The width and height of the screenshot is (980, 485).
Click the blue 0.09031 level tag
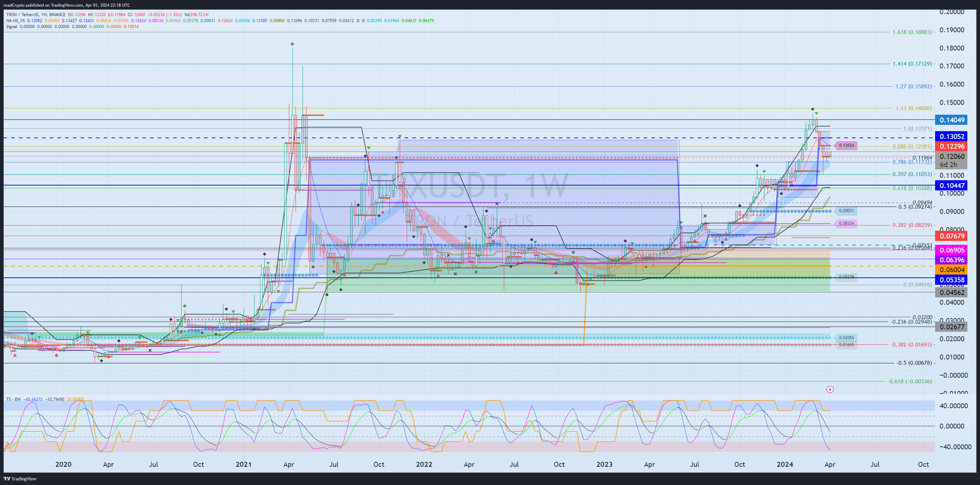[x=845, y=211]
